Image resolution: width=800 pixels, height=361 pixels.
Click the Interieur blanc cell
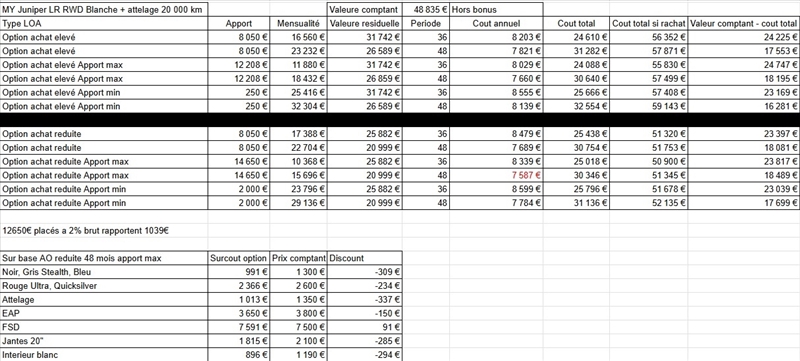[104, 354]
